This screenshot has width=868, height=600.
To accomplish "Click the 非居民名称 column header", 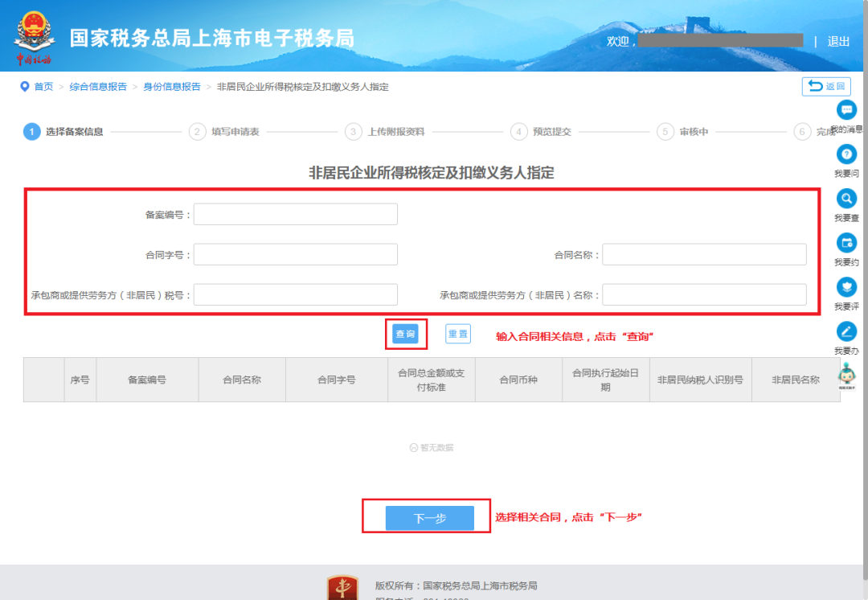I will (x=796, y=380).
